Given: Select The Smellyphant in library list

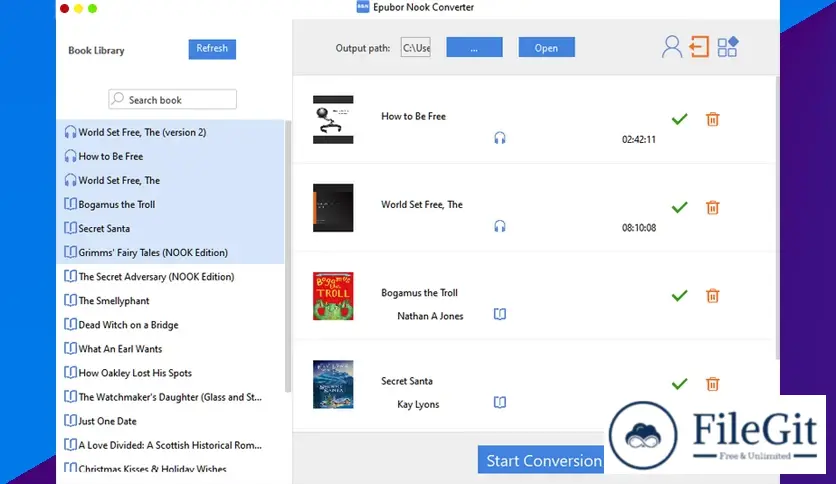Looking at the screenshot, I should [x=170, y=301].
